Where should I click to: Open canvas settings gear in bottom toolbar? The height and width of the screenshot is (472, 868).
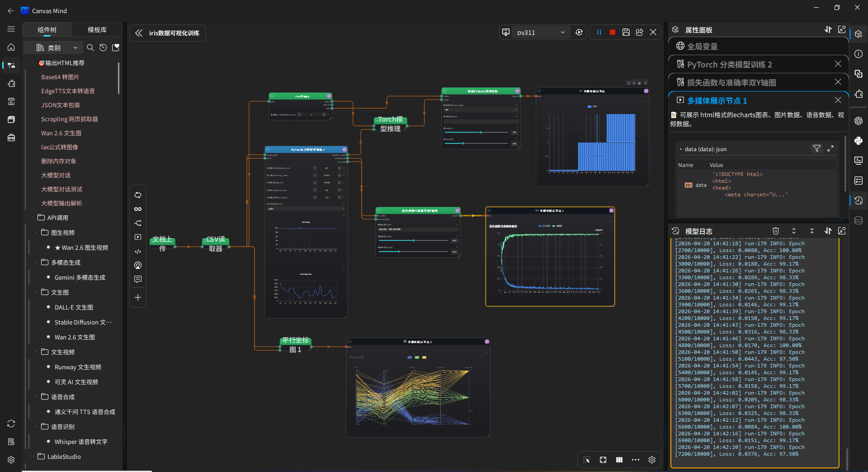tap(652, 460)
